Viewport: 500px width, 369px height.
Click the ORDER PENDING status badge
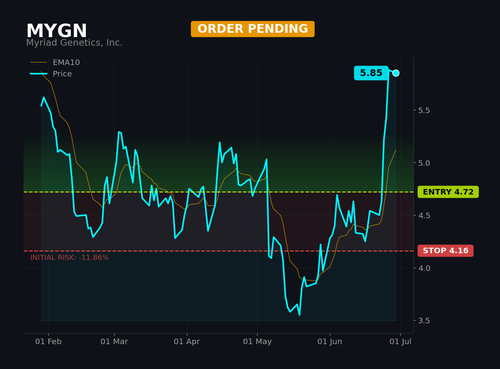coord(253,29)
